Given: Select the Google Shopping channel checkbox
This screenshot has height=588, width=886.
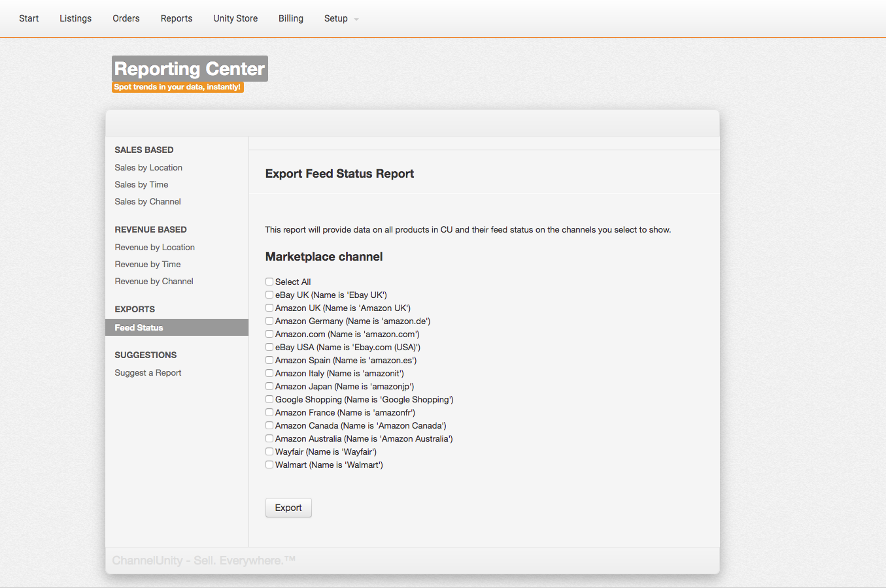Looking at the screenshot, I should [x=269, y=399].
